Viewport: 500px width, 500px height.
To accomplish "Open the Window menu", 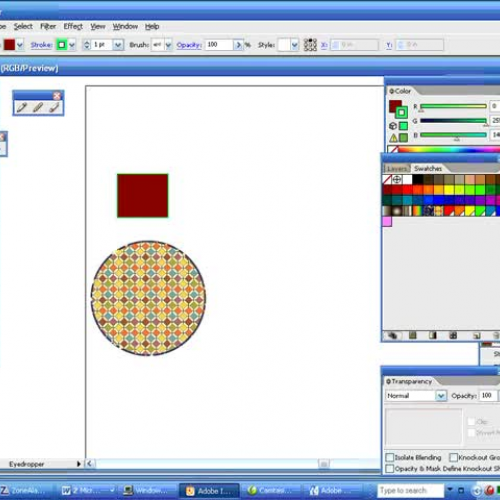I will point(125,26).
